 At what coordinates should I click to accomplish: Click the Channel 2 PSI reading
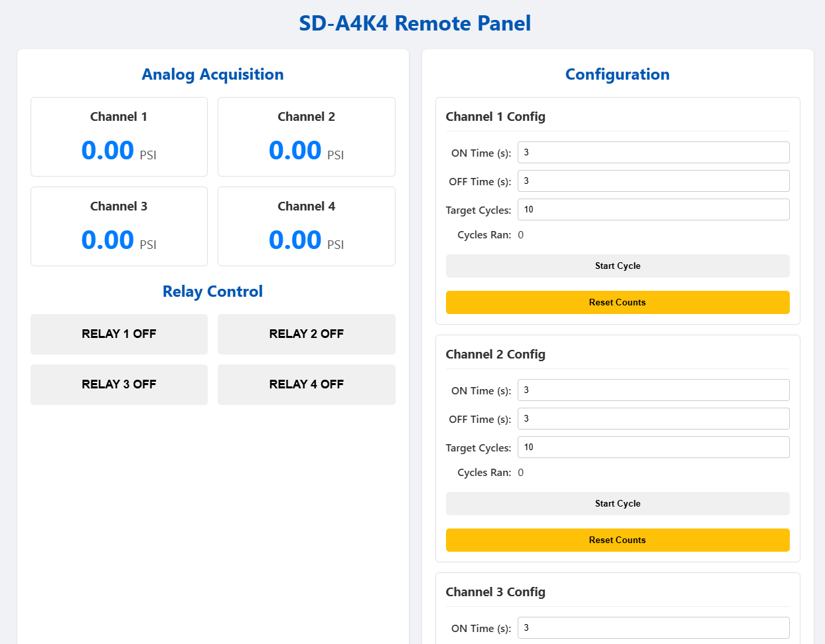pos(295,150)
